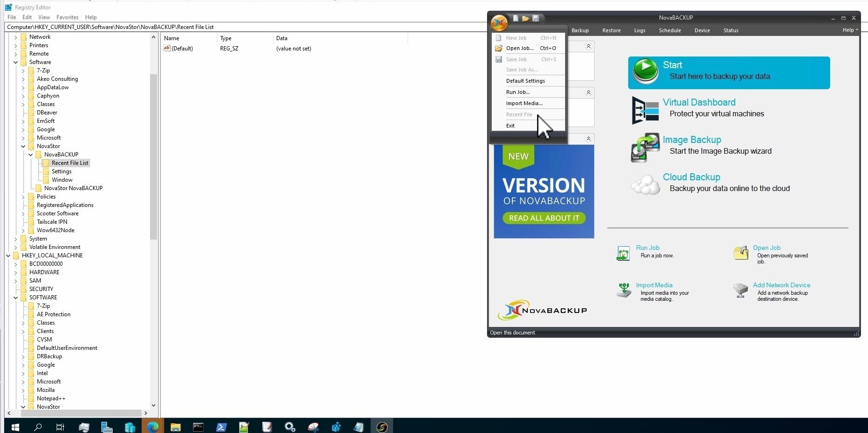
Task: Open the Help dropdown in NovaBACKUP
Action: [x=850, y=30]
